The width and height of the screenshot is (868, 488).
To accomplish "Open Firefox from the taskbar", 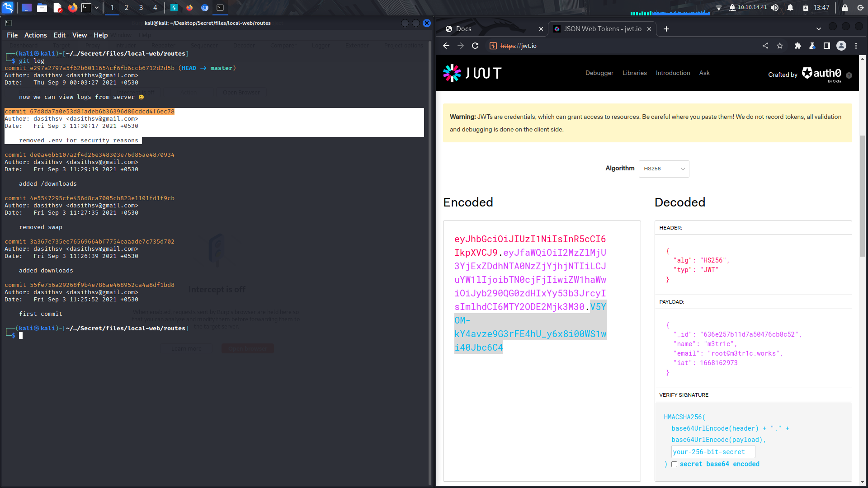I will coord(72,8).
